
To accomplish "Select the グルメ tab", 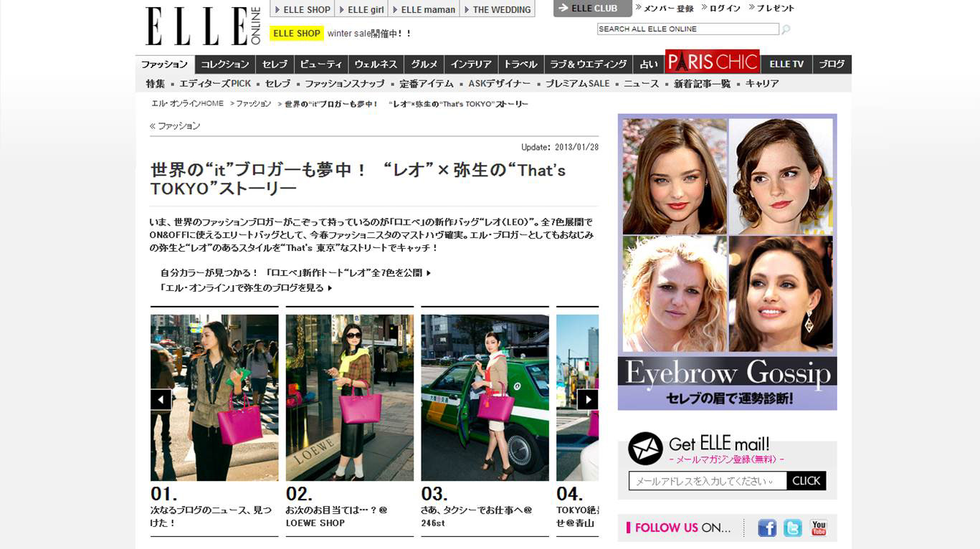I will click(424, 65).
